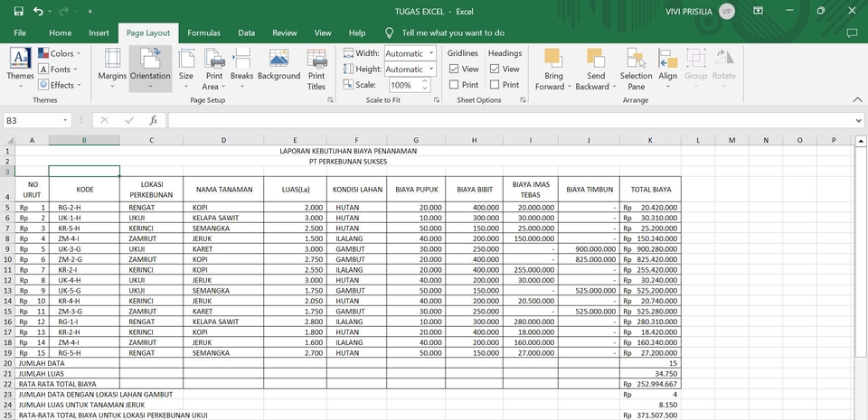Click Tell me what you want to do
The image size is (868, 420).
[x=453, y=33]
